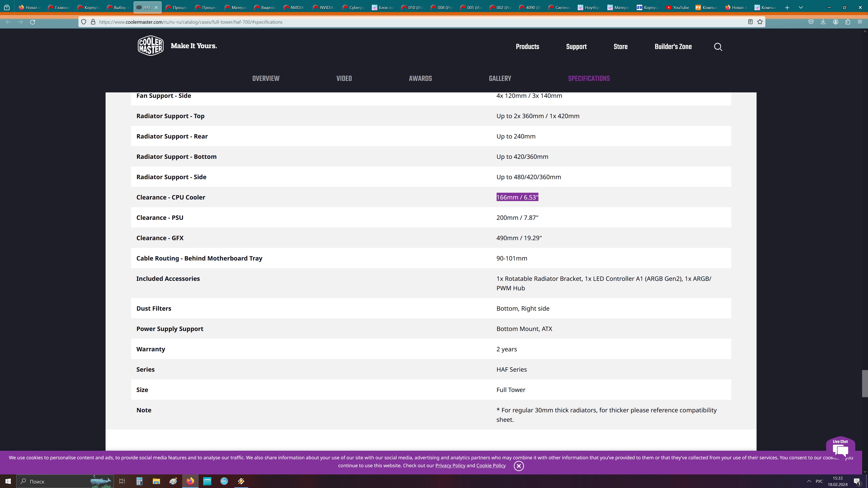This screenshot has width=868, height=488.
Task: Open the Save to Pocket icon
Action: point(811,22)
